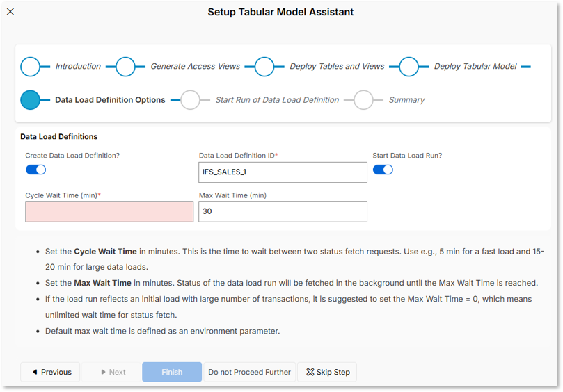Click the Max Wait Time (min) label

(232, 195)
